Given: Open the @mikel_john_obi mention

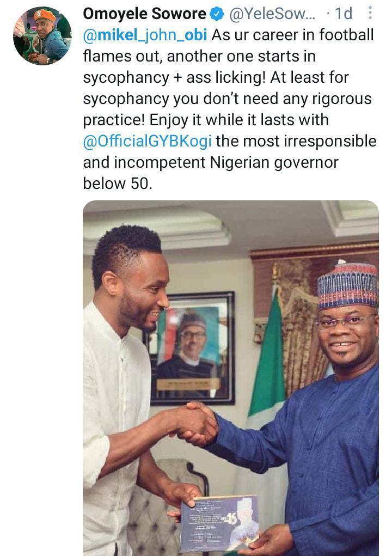Looking at the screenshot, I should click(x=145, y=35).
